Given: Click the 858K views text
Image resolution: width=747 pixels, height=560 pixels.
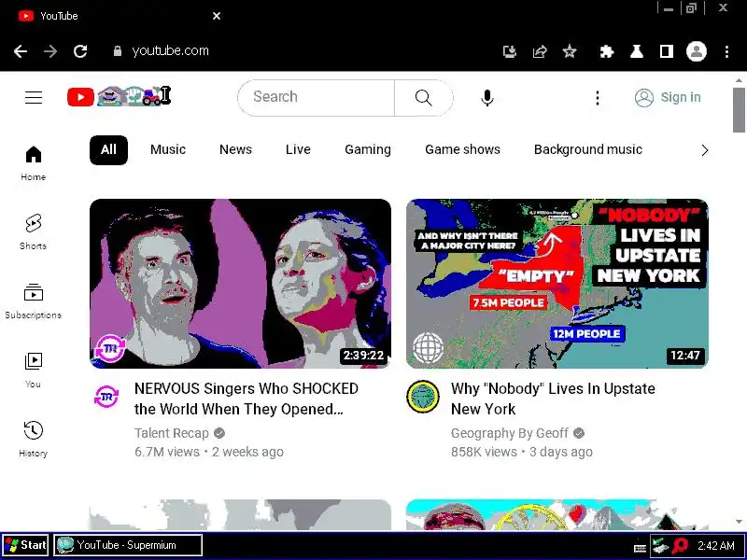Looking at the screenshot, I should [x=484, y=452].
